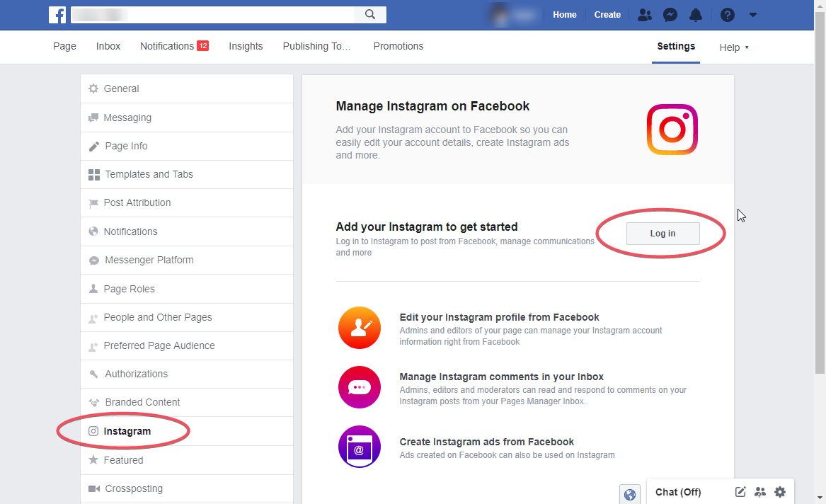
Task: Click the chat globe icon near Chat bar
Action: point(629,495)
